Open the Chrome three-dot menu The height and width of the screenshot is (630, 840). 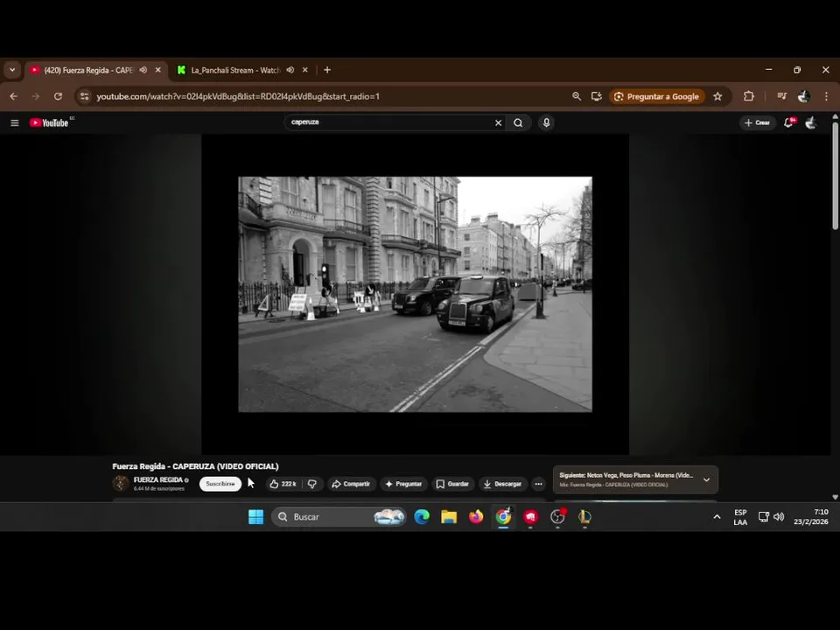(826, 96)
